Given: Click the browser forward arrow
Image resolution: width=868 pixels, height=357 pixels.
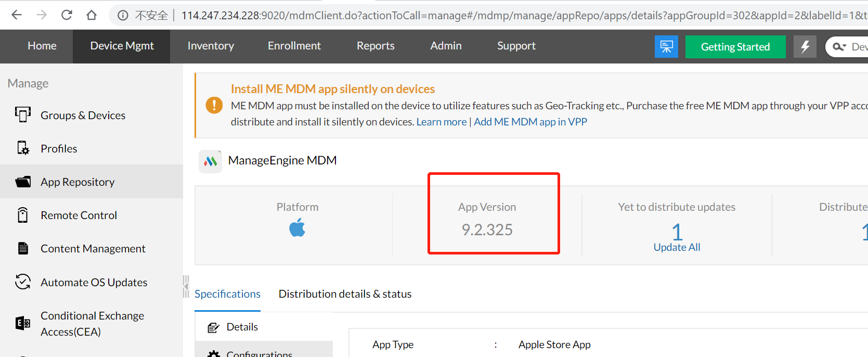Looking at the screenshot, I should 42,15.
